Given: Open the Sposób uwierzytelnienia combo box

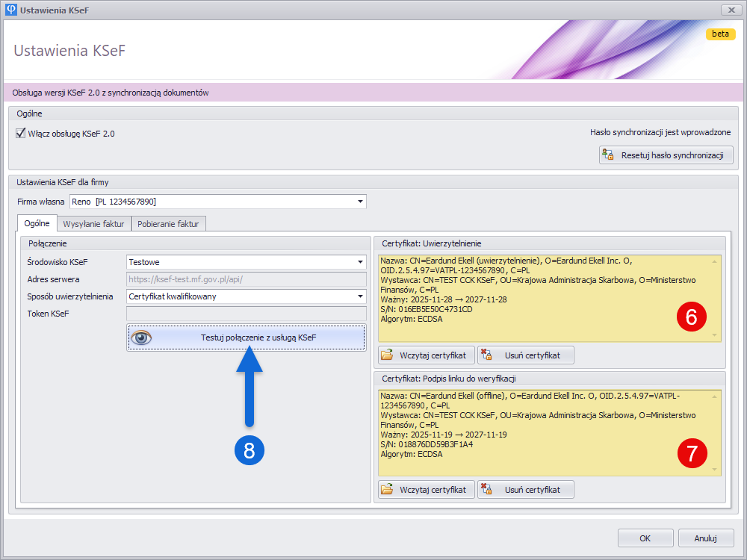Looking at the screenshot, I should tap(360, 296).
